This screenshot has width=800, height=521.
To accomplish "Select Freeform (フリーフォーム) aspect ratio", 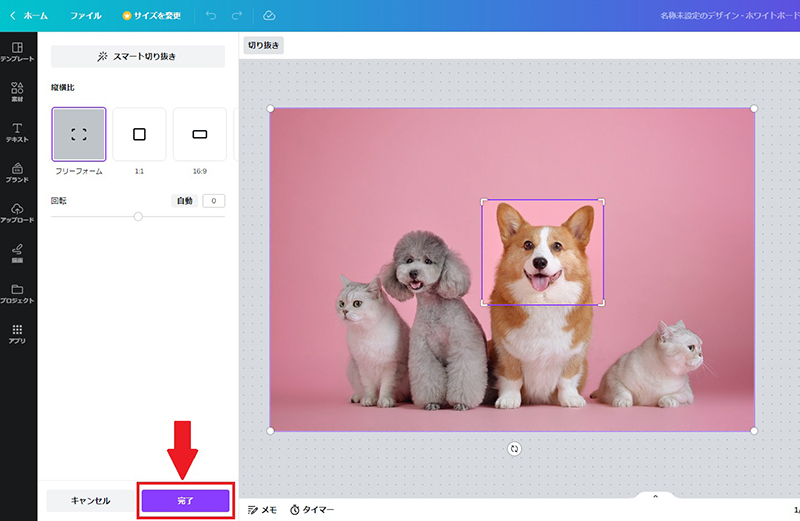I will pos(79,134).
